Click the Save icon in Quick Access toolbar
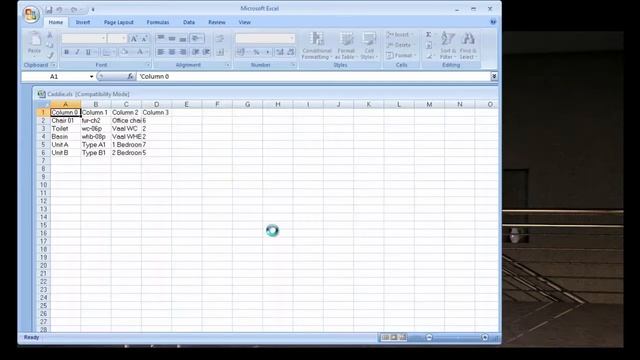 (x=49, y=9)
